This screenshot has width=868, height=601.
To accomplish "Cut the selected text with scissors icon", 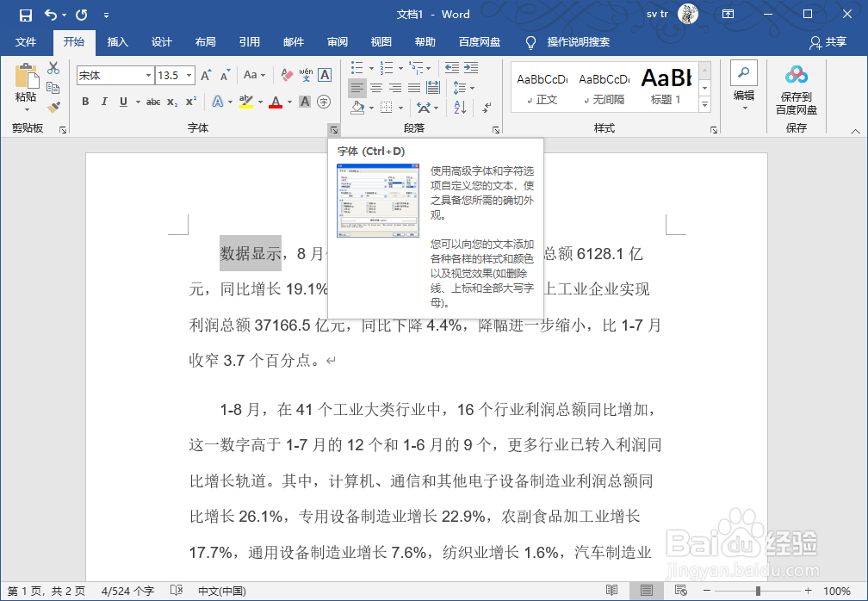I will [x=53, y=68].
